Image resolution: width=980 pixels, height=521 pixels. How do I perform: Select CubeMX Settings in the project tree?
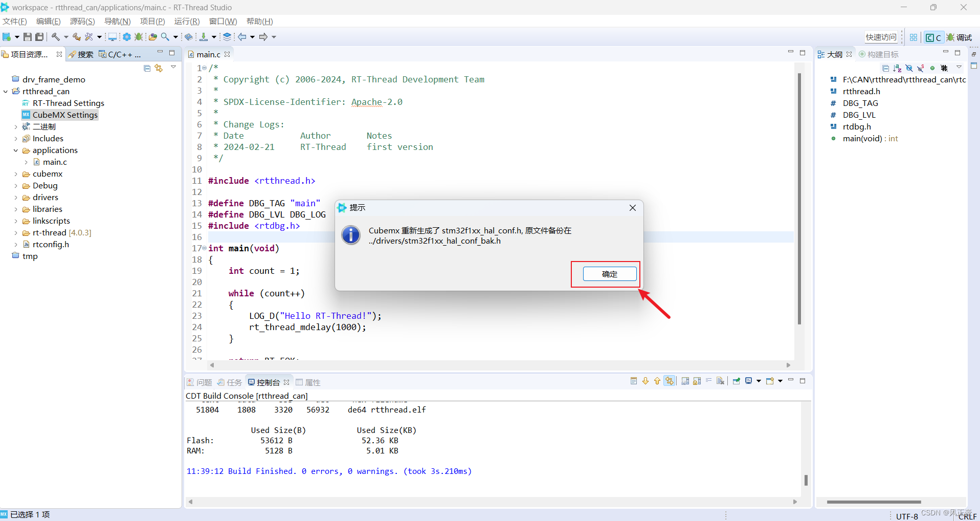[60, 115]
